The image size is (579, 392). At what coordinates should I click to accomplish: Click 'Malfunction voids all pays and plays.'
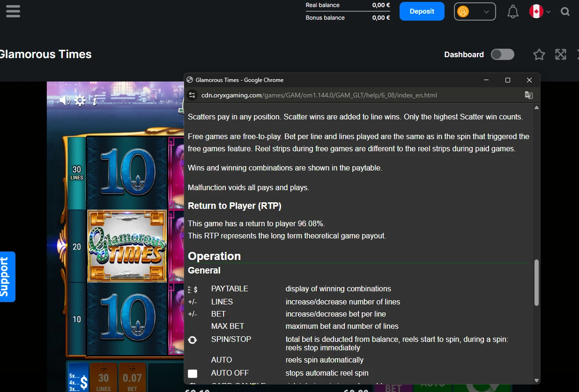[x=248, y=188]
